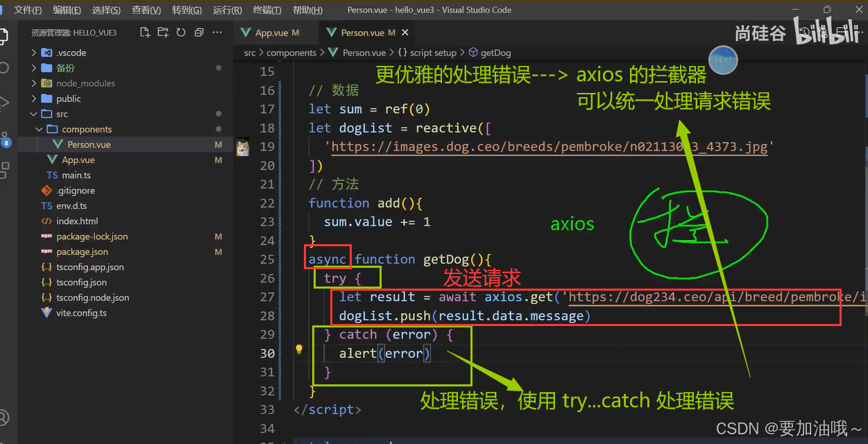This screenshot has height=444, width=868.
Task: Open Source Control with the badge 8
Action: pos(3,139)
